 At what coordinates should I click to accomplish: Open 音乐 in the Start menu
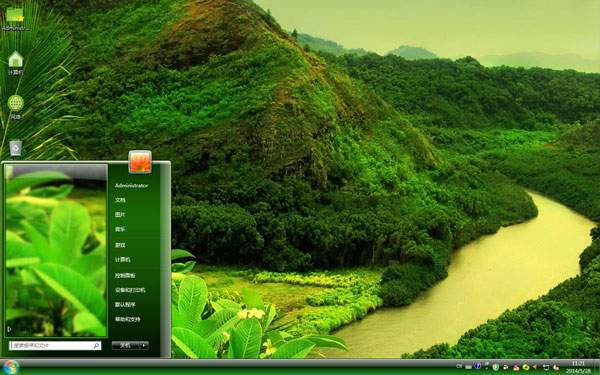[x=120, y=229]
